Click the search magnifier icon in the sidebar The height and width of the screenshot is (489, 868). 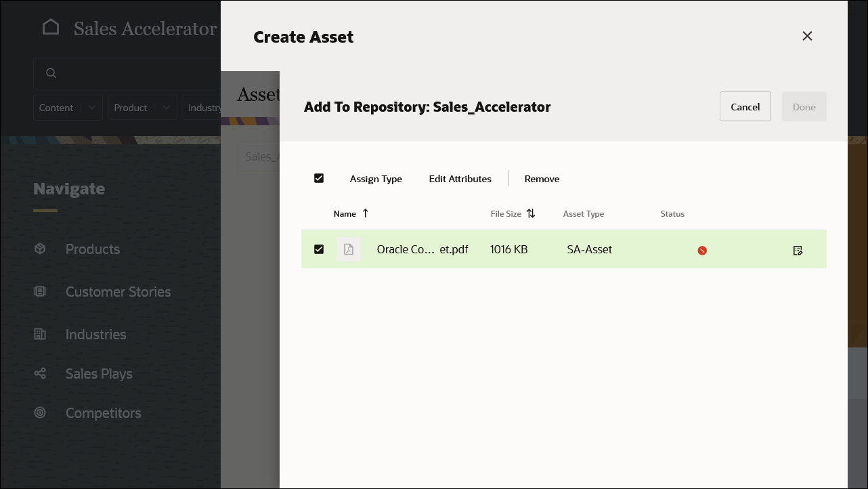[51, 72]
